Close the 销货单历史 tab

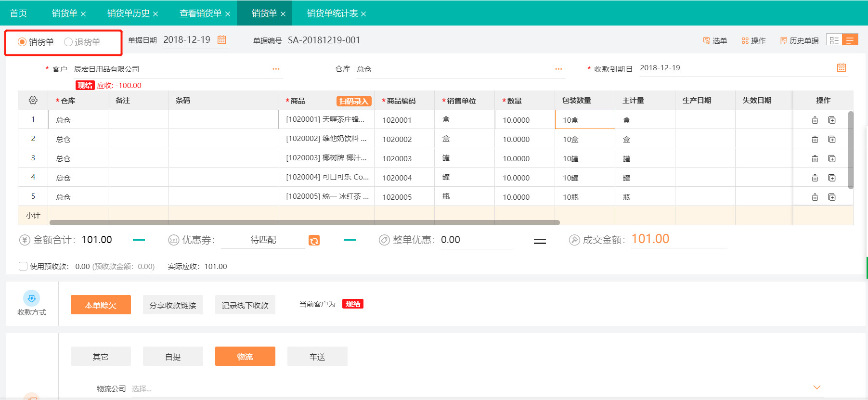pos(155,14)
